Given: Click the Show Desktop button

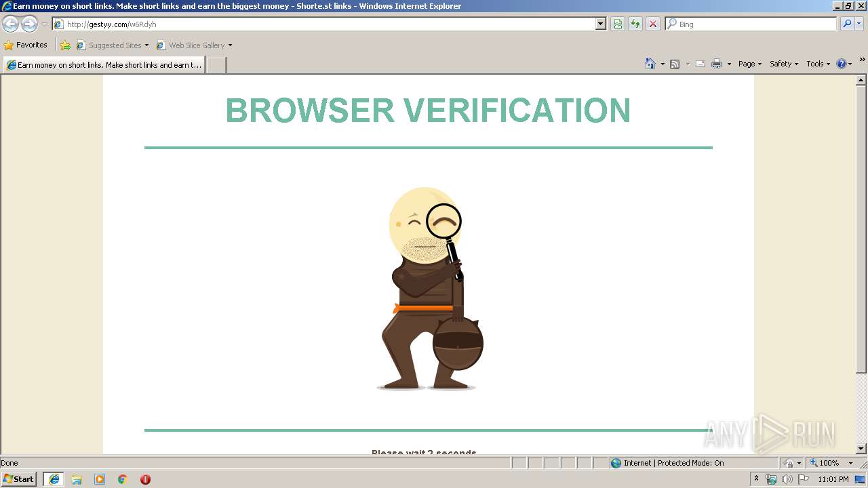Looking at the screenshot, I should coord(861,479).
